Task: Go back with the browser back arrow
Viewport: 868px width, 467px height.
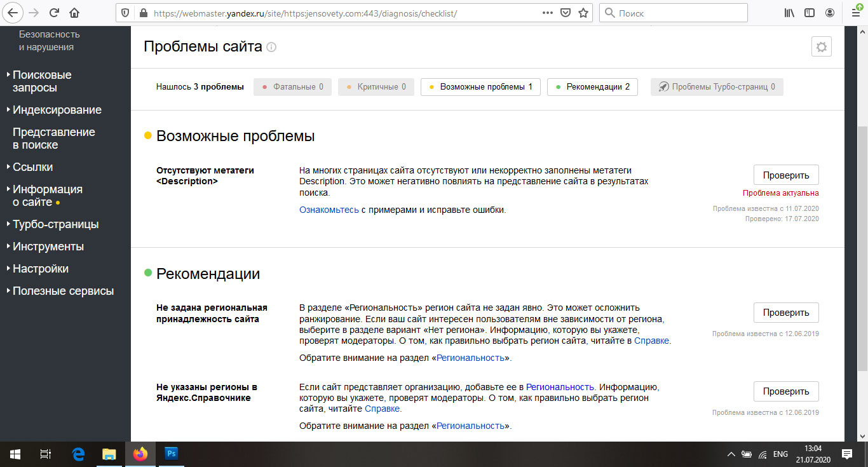Action: pyautogui.click(x=13, y=12)
